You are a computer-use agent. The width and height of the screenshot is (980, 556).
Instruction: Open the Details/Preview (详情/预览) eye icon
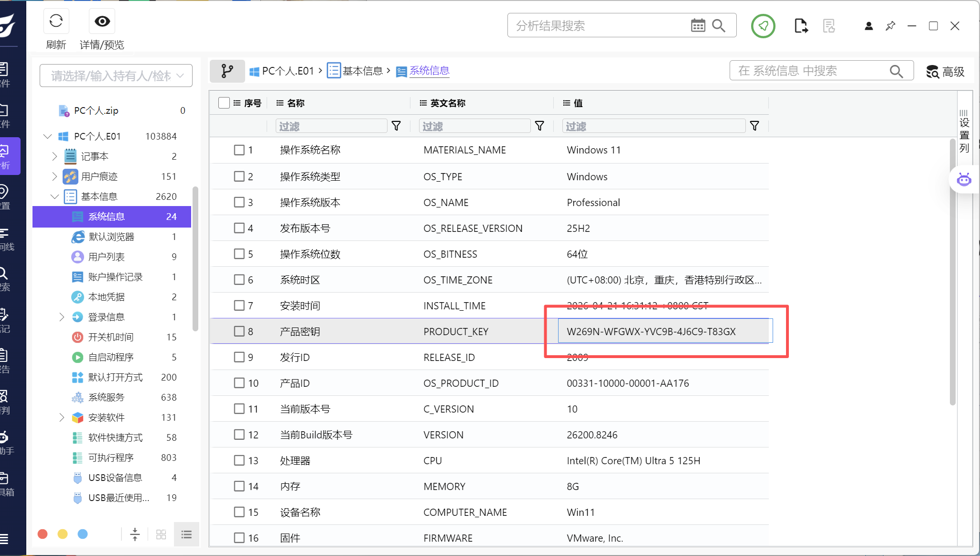(102, 21)
